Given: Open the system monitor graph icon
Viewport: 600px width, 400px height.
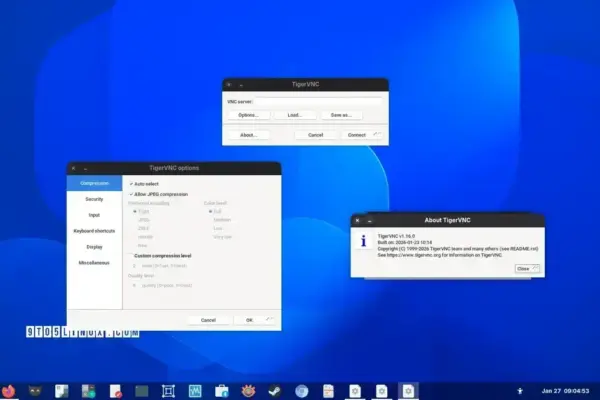Looking at the screenshot, I should click(x=195, y=391).
